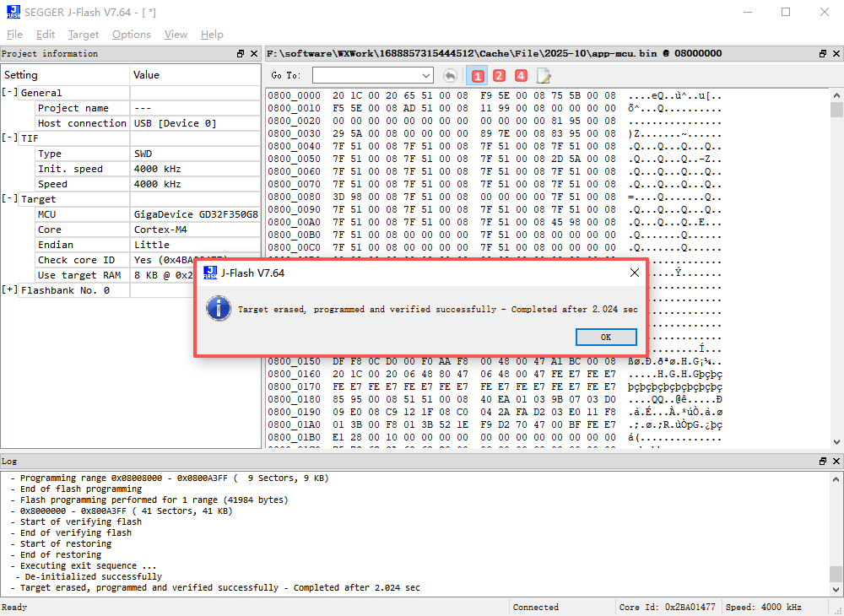Click the SEGGER J-Flash title bar icon

pyautogui.click(x=14, y=12)
